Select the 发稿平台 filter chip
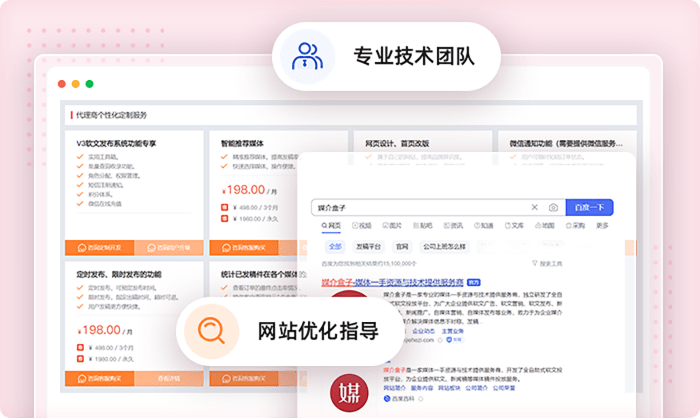Screen dimensions: 700x418 click(x=367, y=245)
